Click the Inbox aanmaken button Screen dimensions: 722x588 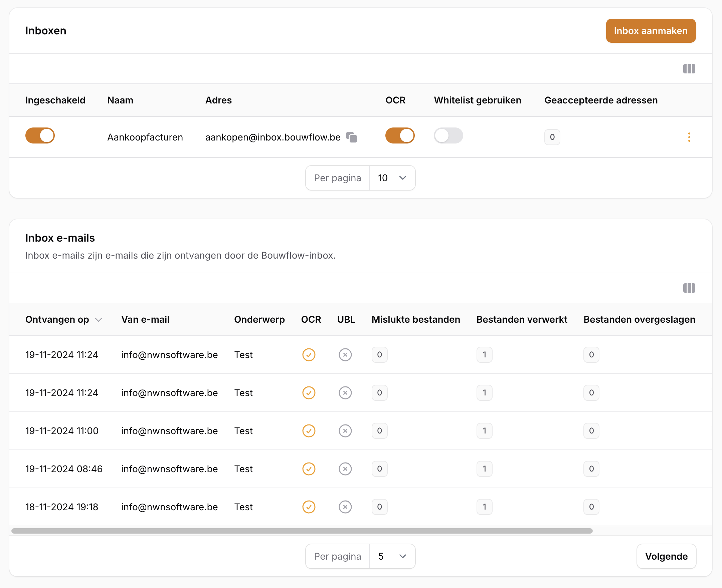coord(650,31)
